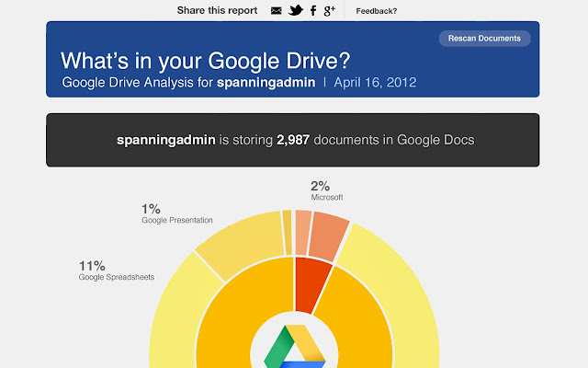Image resolution: width=588 pixels, height=368 pixels.
Task: Click the document count '2,987'
Action: pos(293,140)
